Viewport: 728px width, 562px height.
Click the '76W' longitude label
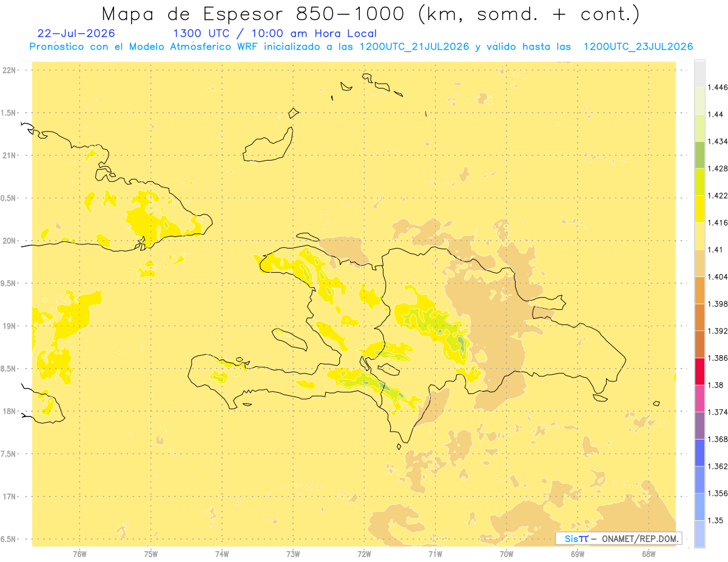[79, 554]
